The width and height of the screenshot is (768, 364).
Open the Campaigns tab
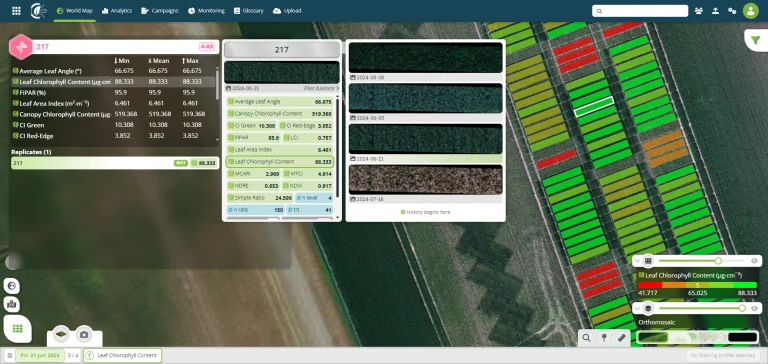(160, 11)
